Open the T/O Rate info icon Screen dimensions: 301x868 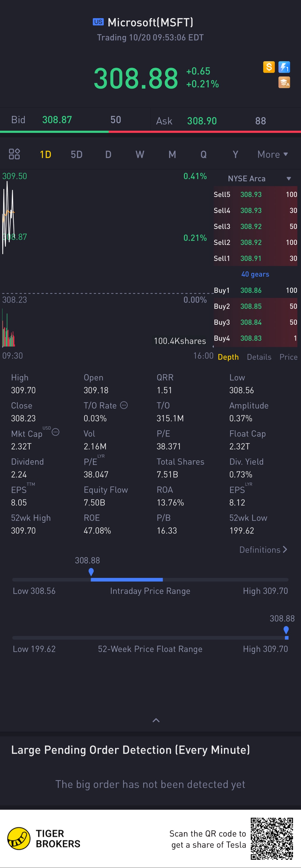[124, 405]
